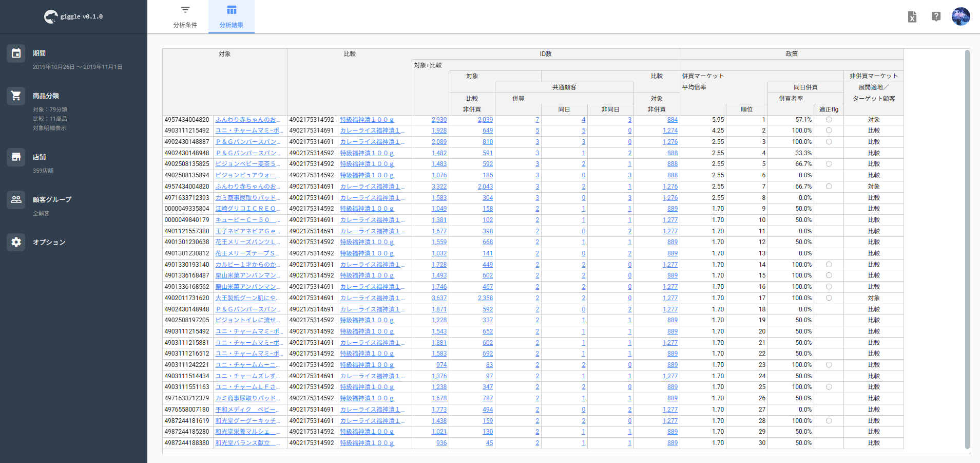Click the Excel export icon
This screenshot has height=463, width=980.
coord(912,17)
